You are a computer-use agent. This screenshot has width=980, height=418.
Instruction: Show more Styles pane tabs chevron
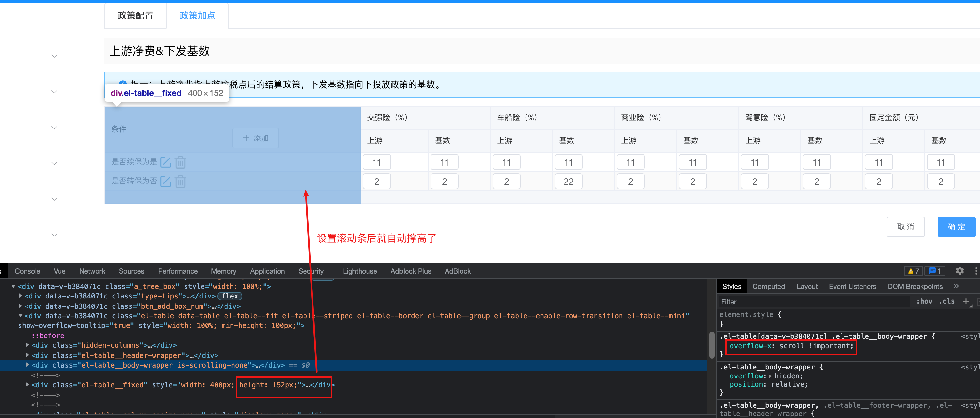click(956, 286)
